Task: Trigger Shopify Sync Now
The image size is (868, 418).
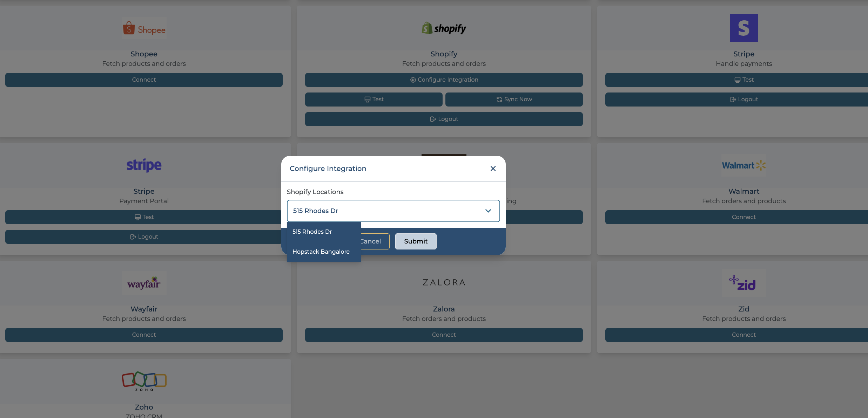Action: point(514,100)
